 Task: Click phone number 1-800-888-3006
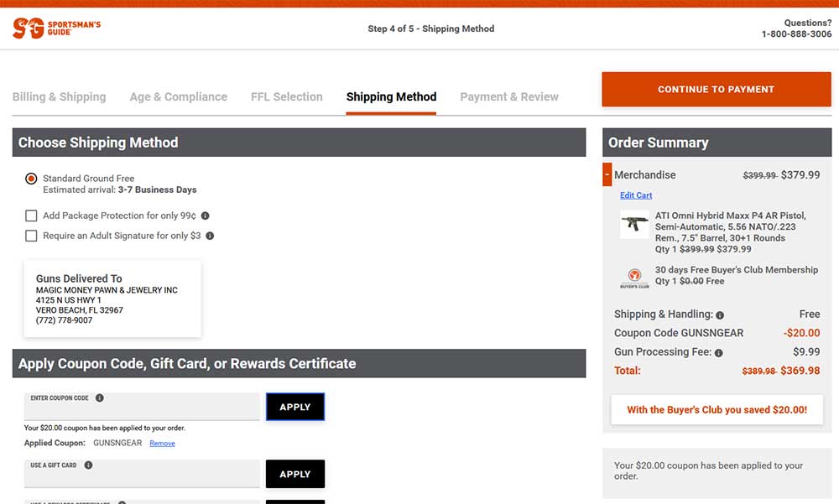(x=797, y=34)
